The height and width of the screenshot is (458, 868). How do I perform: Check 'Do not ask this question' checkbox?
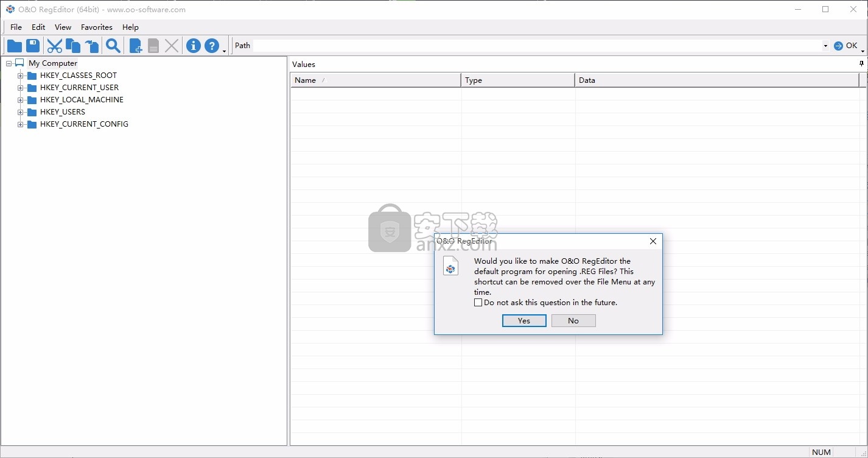point(478,303)
